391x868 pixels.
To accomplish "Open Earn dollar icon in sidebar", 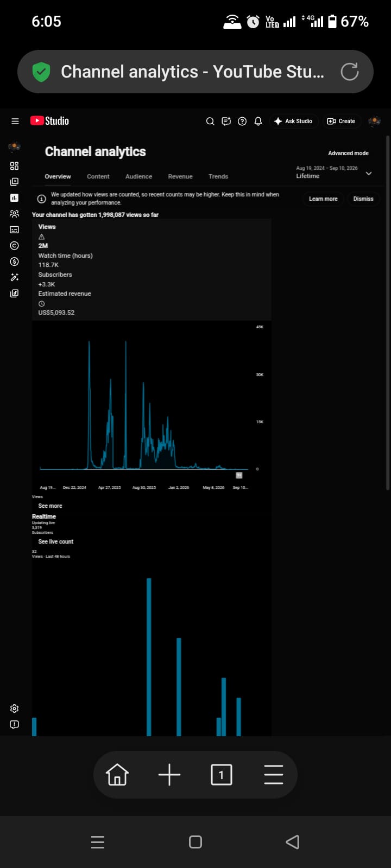I will (x=15, y=261).
